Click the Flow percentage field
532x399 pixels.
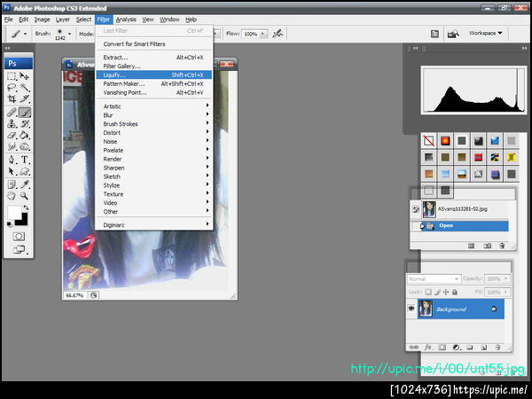click(251, 34)
